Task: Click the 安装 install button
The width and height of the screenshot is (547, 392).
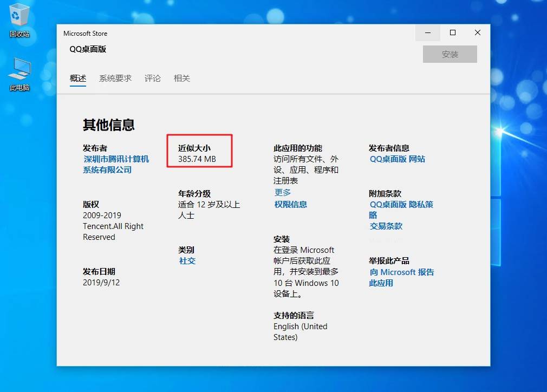Action: click(x=450, y=54)
